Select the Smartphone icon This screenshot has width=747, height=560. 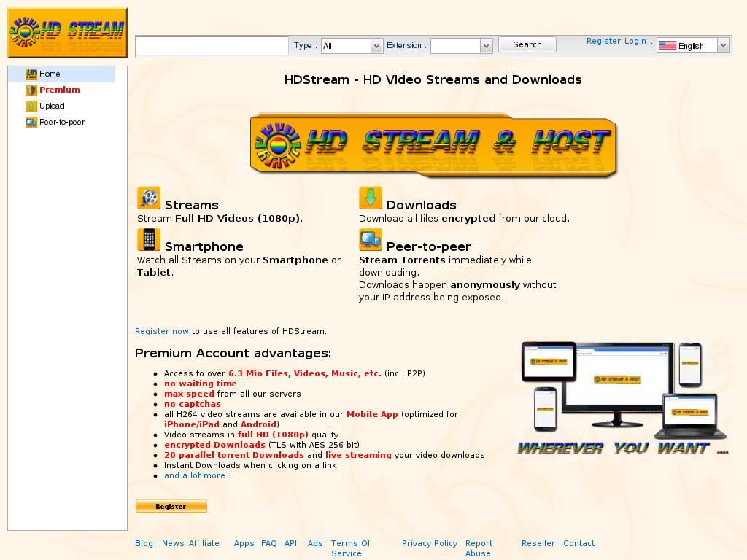[148, 238]
